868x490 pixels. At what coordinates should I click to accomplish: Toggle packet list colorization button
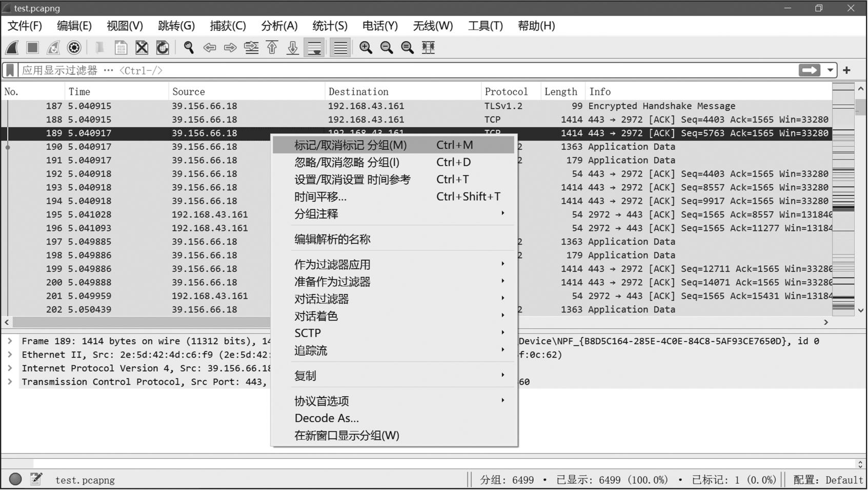[x=340, y=48]
